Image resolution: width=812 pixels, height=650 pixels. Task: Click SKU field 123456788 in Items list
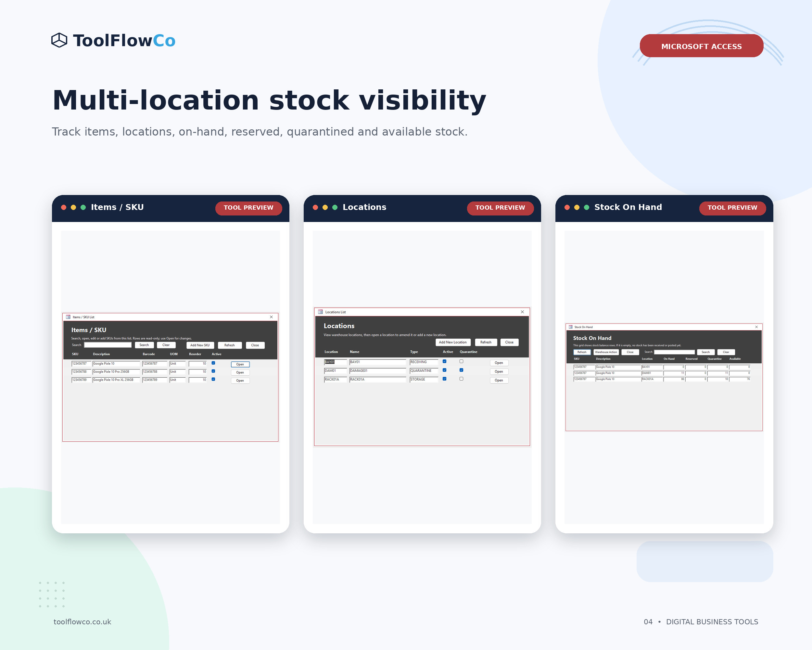pos(81,372)
